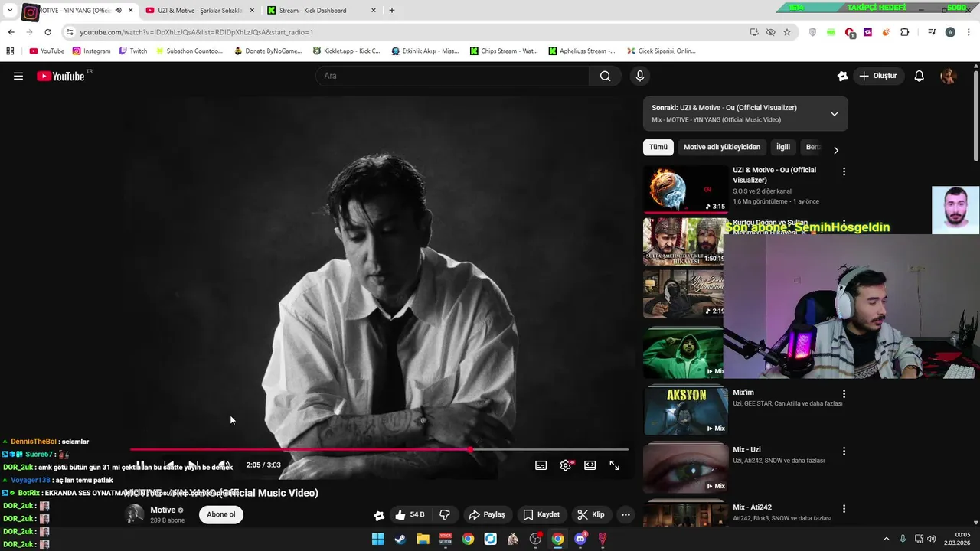Screen dimensions: 980x551
Task: Open more actions ellipsis under video
Action: [626, 515]
